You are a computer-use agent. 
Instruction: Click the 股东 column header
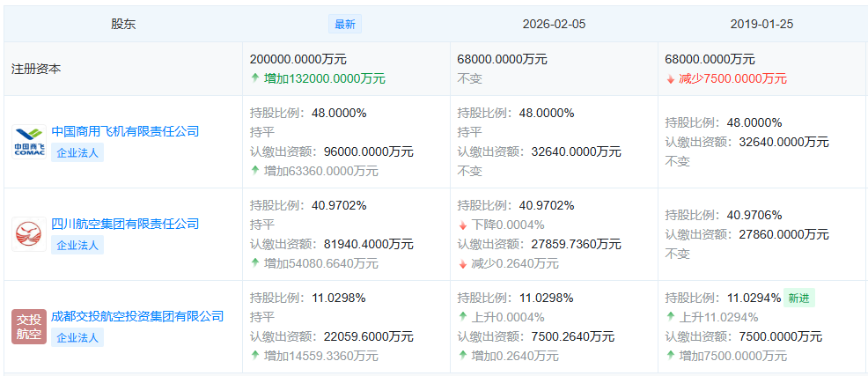(123, 25)
